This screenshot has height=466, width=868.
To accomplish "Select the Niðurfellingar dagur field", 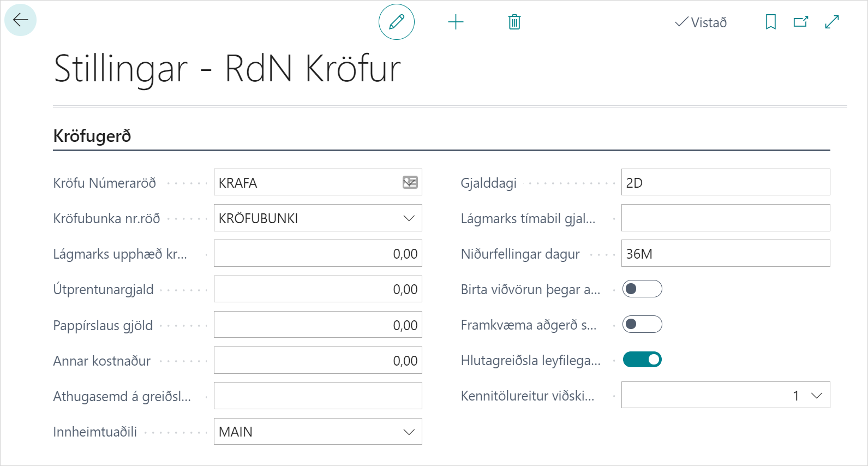I will pos(725,254).
